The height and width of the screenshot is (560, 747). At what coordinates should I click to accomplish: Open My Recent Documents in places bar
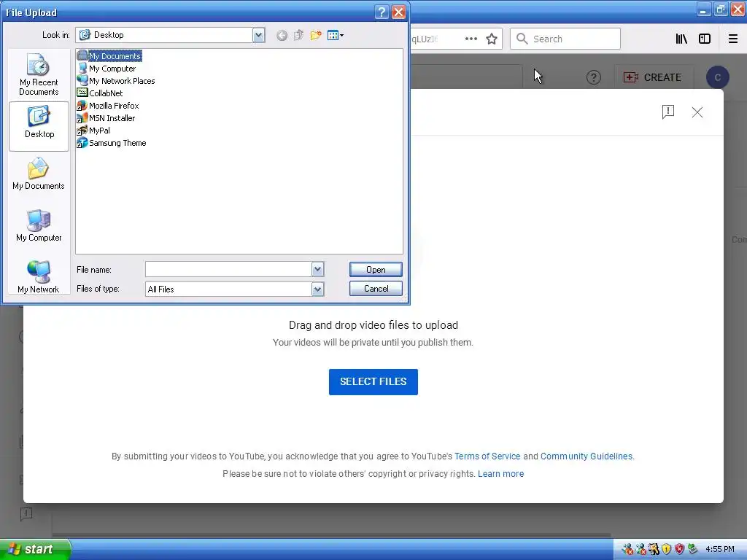point(39,75)
